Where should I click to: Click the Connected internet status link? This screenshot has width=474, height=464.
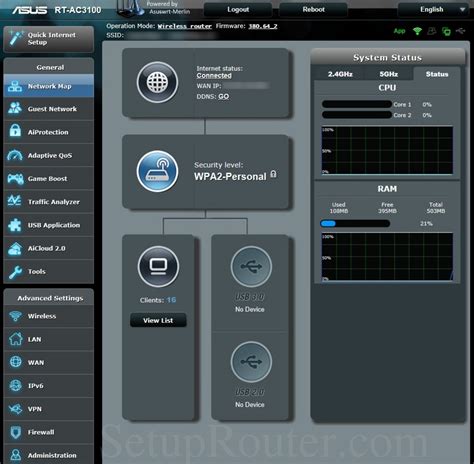[x=214, y=76]
